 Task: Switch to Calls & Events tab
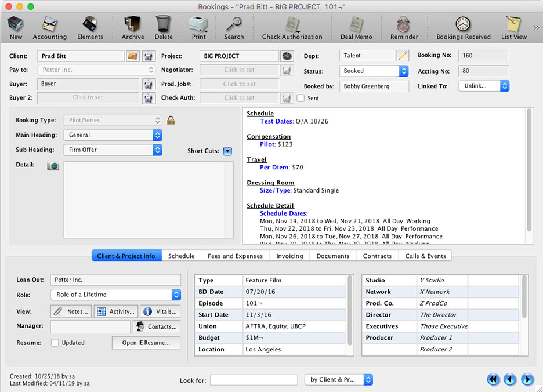(x=425, y=256)
